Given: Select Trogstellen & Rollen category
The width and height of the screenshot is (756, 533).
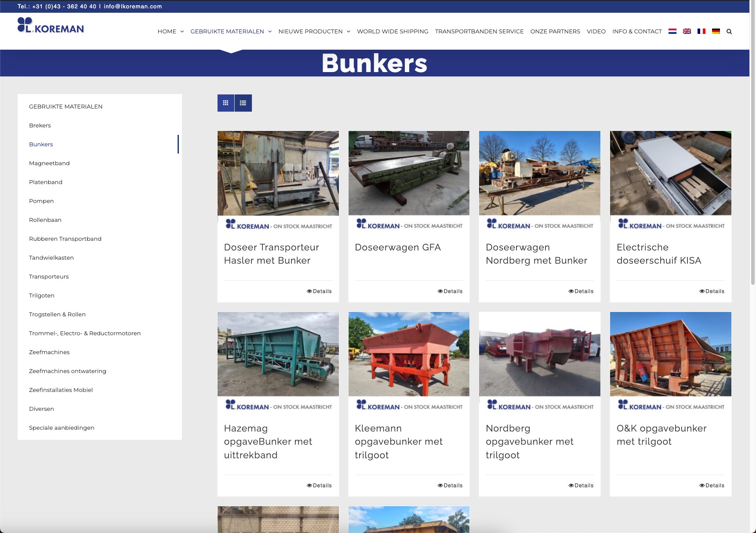Looking at the screenshot, I should click(x=57, y=314).
